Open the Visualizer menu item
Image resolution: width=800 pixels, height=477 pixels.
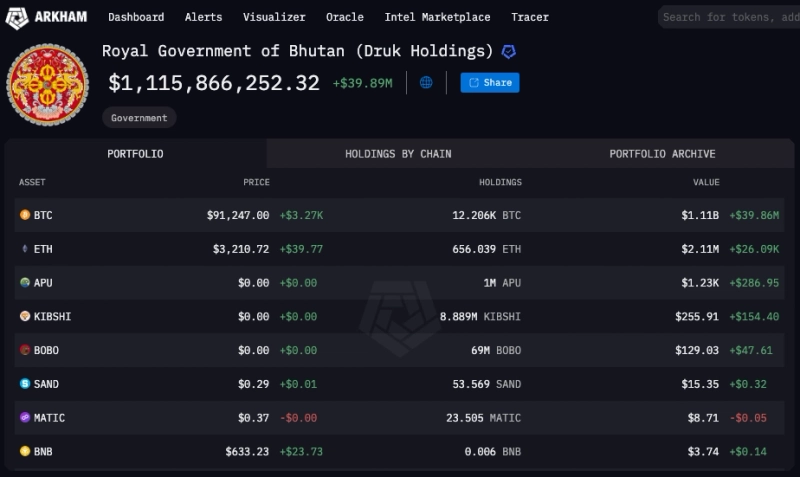(273, 17)
